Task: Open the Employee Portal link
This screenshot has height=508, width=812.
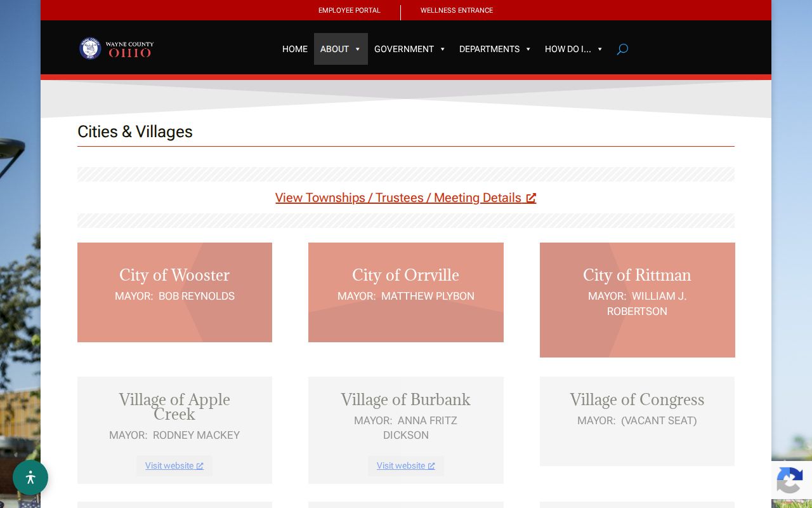Action: point(350,10)
